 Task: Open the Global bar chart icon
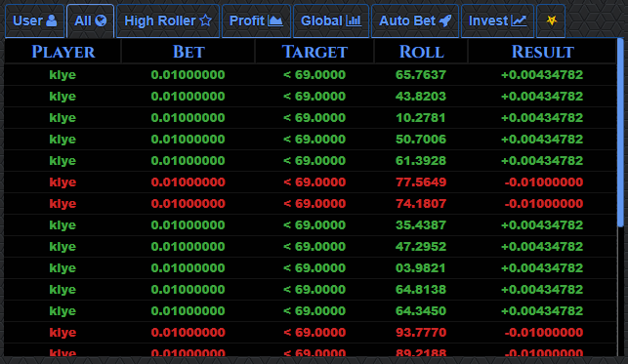pos(354,20)
